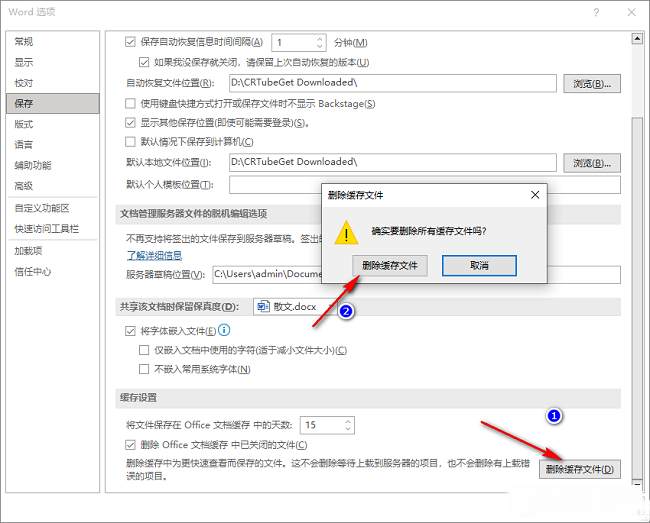Click the cache days number field
The width and height of the screenshot is (650, 523).
click(322, 425)
